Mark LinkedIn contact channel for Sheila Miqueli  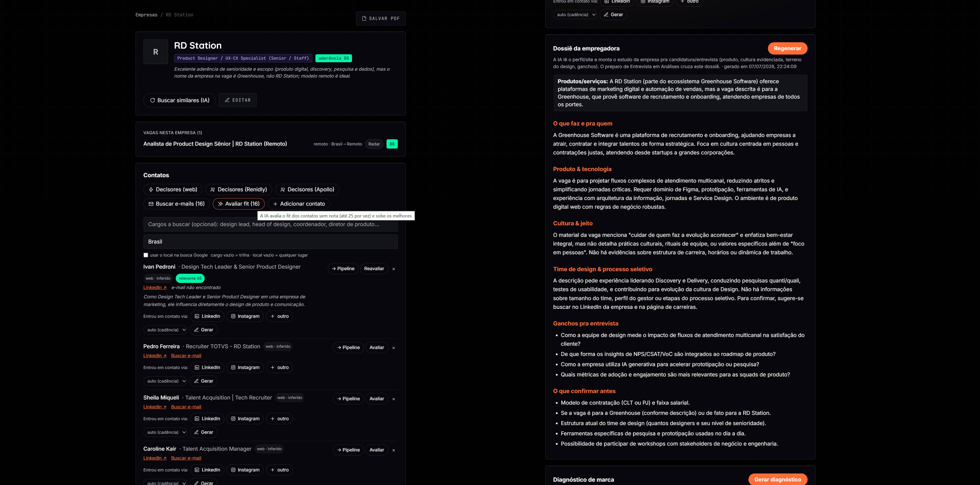[x=207, y=419]
